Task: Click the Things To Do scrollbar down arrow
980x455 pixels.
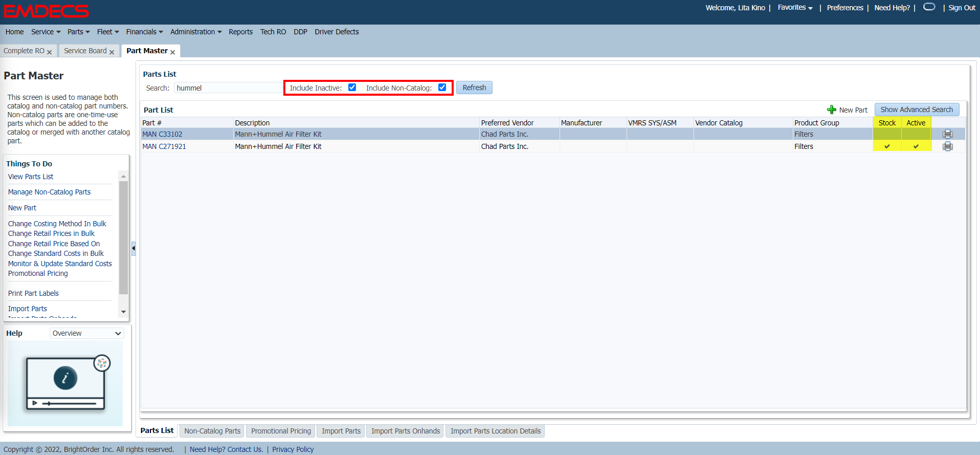Action: pos(123,312)
